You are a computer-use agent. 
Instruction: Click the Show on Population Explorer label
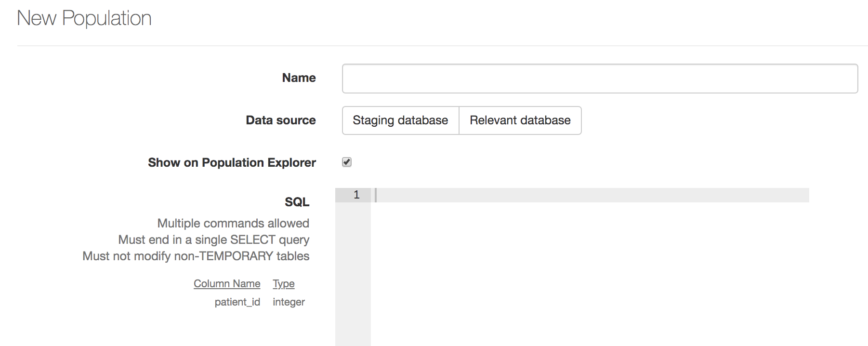pyautogui.click(x=232, y=163)
